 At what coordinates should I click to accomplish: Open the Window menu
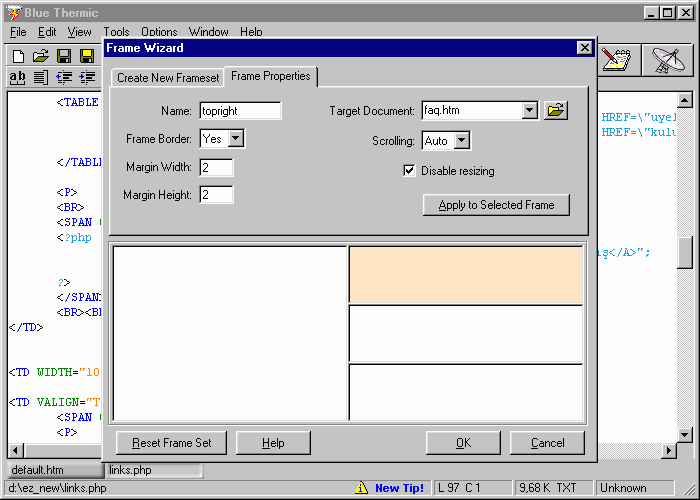click(x=208, y=32)
